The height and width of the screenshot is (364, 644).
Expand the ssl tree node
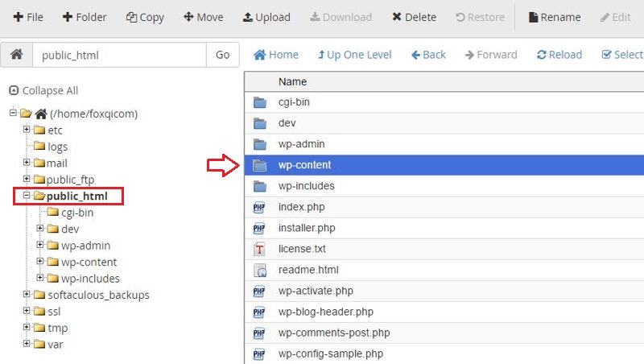(27, 310)
